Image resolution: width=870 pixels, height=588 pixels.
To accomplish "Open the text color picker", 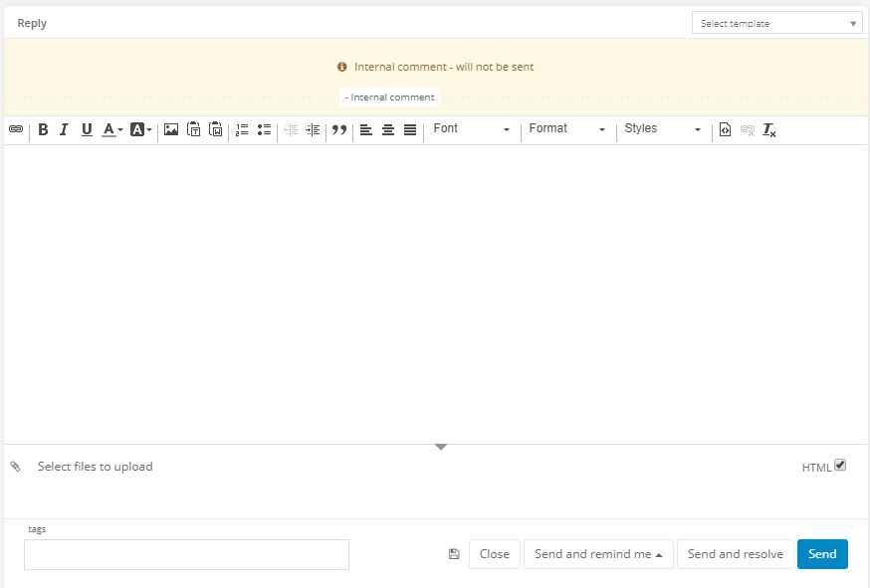I will coord(111,129).
